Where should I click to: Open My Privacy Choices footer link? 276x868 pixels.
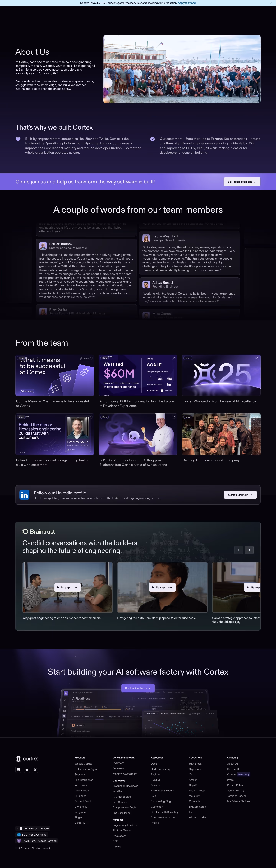pyautogui.click(x=239, y=801)
